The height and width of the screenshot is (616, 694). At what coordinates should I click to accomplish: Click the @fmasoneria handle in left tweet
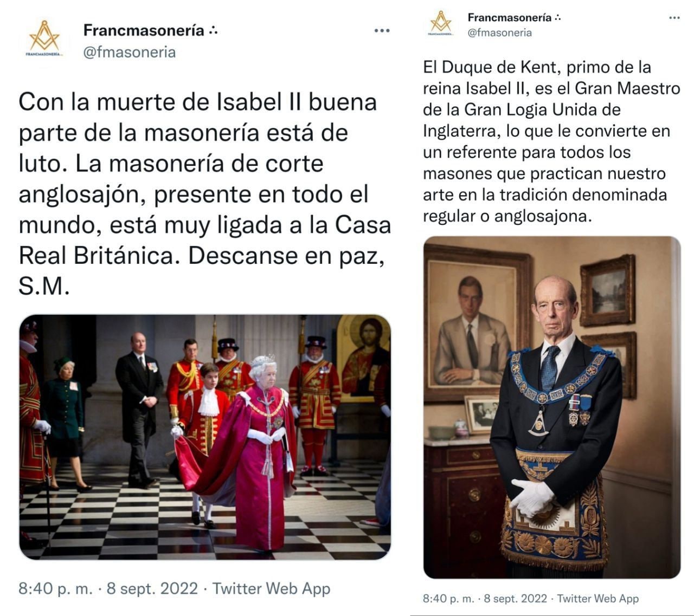pyautogui.click(x=129, y=52)
